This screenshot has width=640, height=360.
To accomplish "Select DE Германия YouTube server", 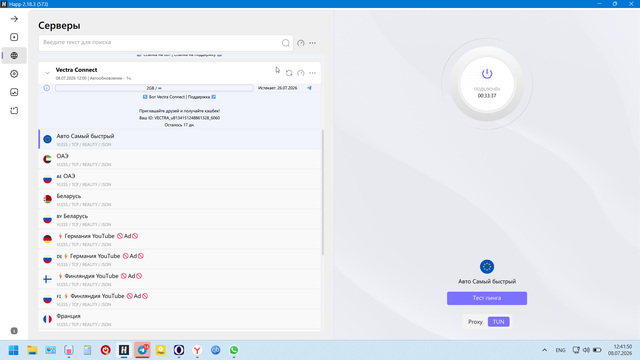I will click(x=180, y=260).
